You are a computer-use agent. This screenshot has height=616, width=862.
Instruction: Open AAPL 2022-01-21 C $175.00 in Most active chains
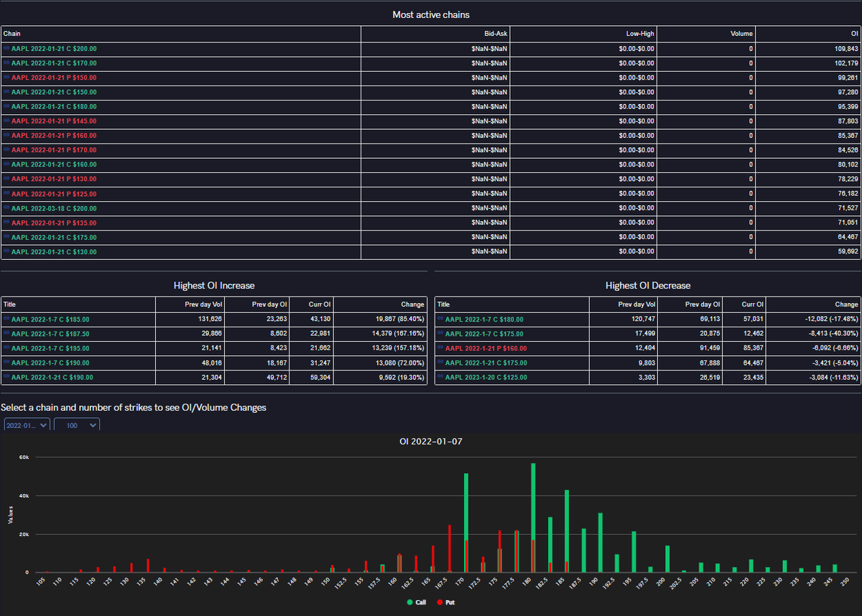point(54,237)
